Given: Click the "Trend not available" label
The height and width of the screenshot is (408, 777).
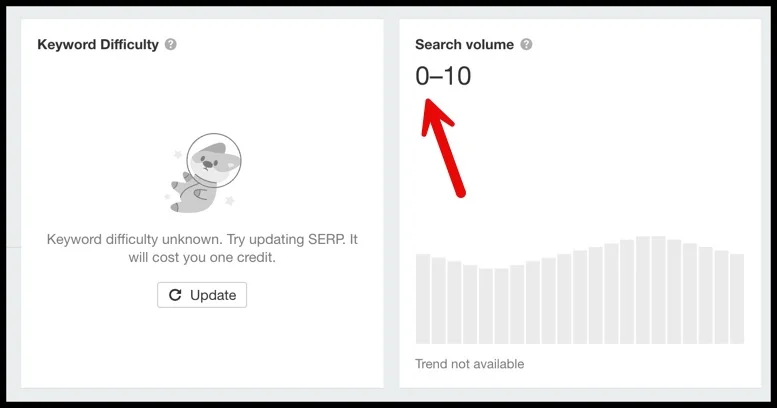Looking at the screenshot, I should point(469,364).
